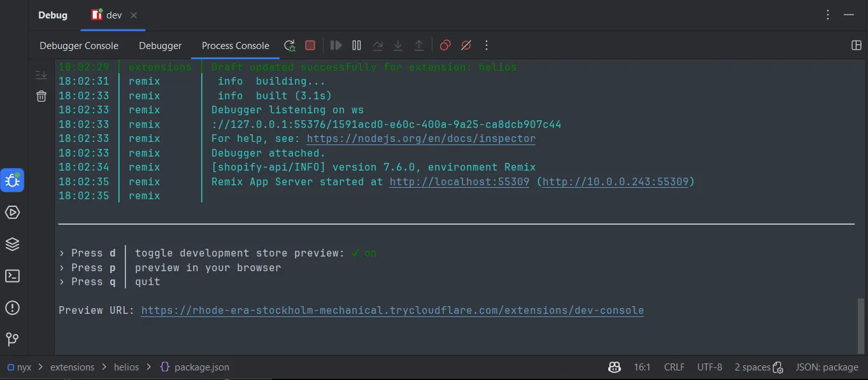The height and width of the screenshot is (380, 868).
Task: Toggle the Debug tool window in sidebar
Action: [x=12, y=180]
